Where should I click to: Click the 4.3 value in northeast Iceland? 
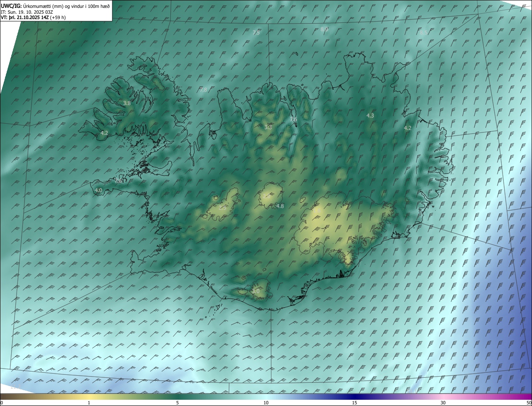click(x=370, y=115)
